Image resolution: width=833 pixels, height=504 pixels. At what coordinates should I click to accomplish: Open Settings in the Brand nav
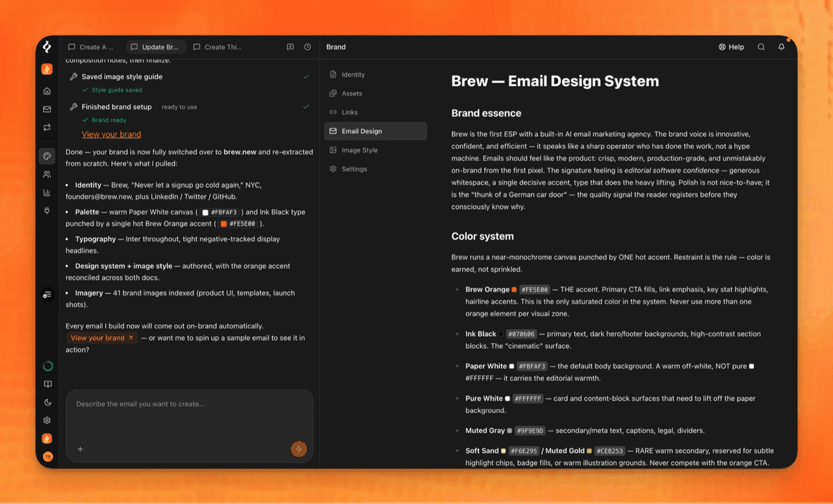click(x=376, y=169)
